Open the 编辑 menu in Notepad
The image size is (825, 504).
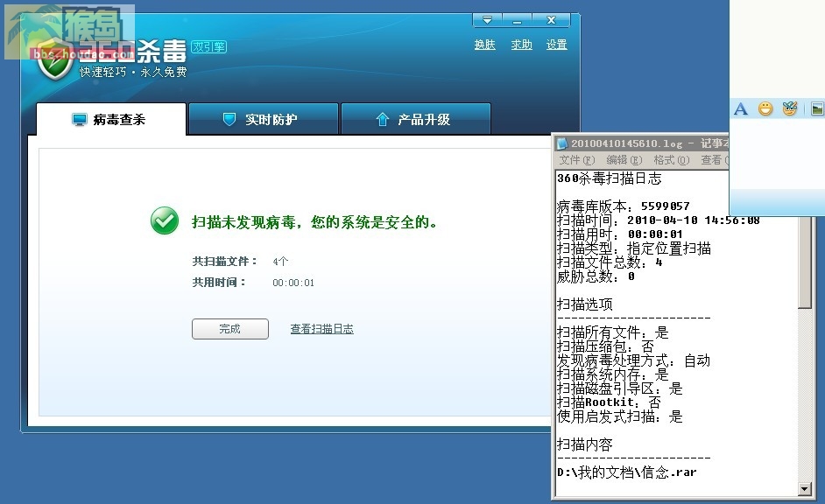[624, 160]
